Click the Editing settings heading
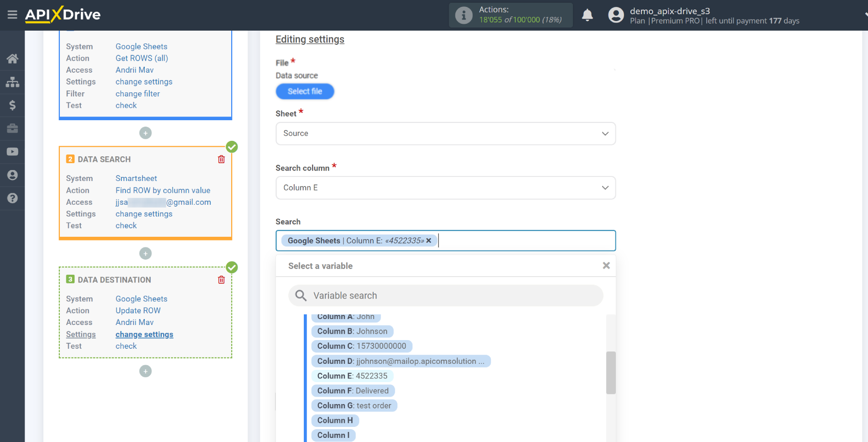 [310, 39]
